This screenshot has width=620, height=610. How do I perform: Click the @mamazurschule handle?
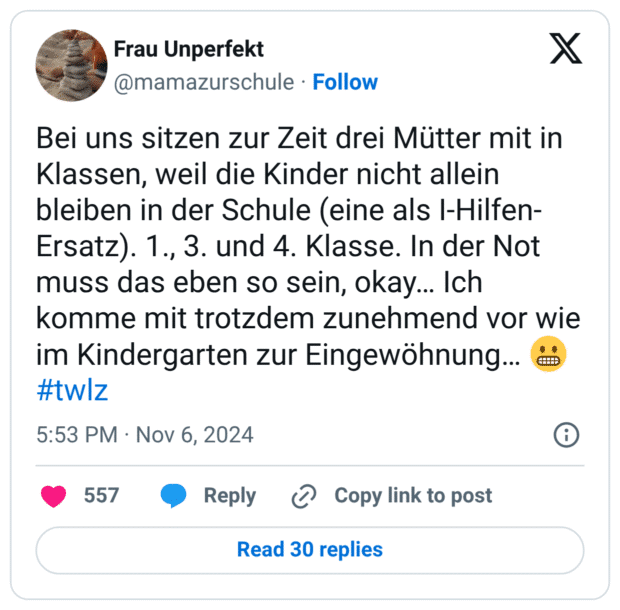[204, 82]
